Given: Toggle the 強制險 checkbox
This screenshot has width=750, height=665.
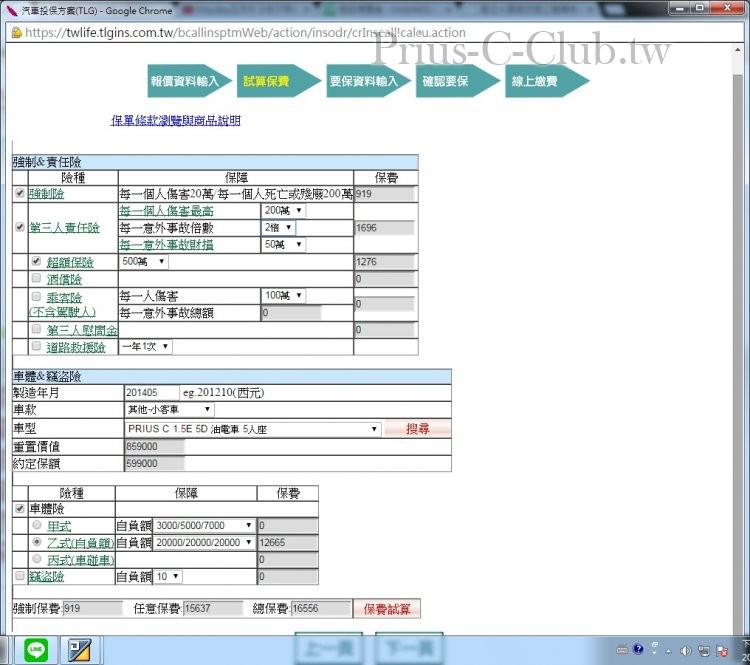Looking at the screenshot, I should 20,193.
